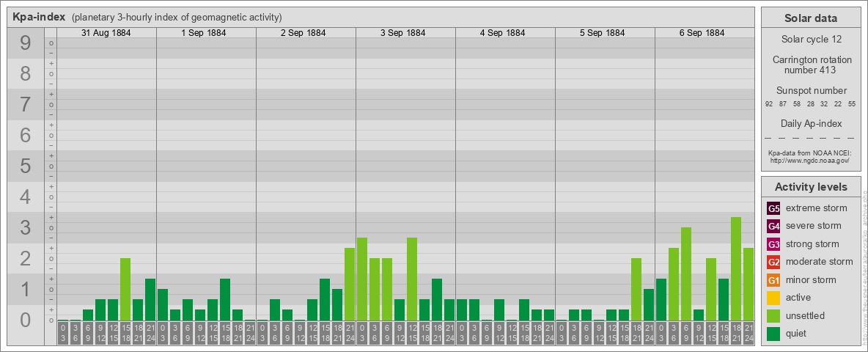Click the sunspot value 28
Screen dimensions: 868x352
(810, 104)
